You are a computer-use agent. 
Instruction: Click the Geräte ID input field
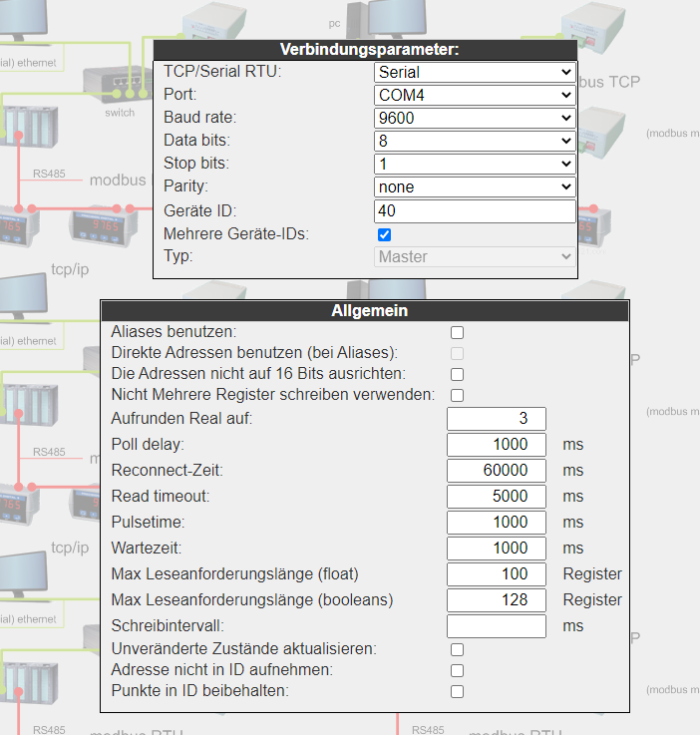[x=475, y=211]
